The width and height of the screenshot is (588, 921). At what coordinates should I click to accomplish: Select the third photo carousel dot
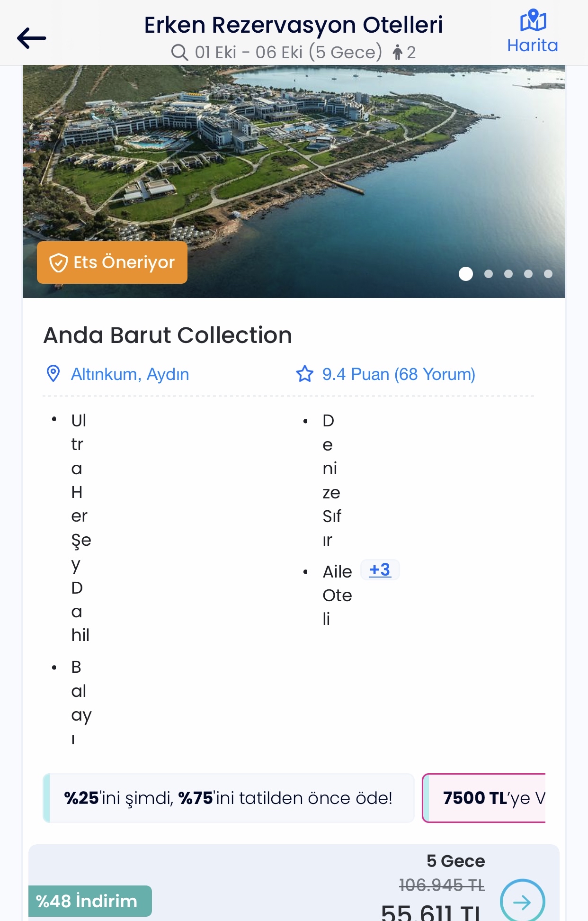click(508, 274)
